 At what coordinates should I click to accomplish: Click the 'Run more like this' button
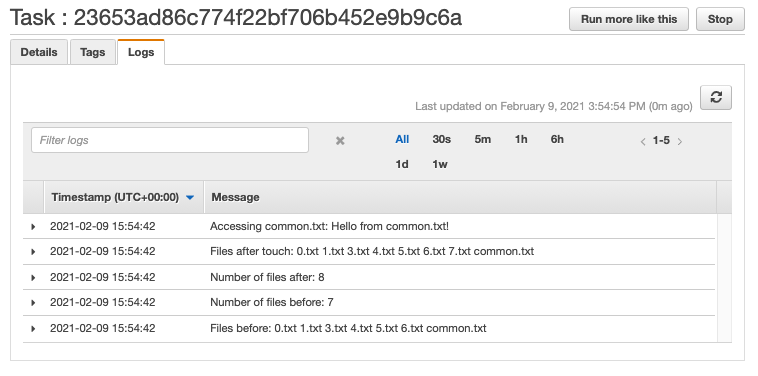628,19
